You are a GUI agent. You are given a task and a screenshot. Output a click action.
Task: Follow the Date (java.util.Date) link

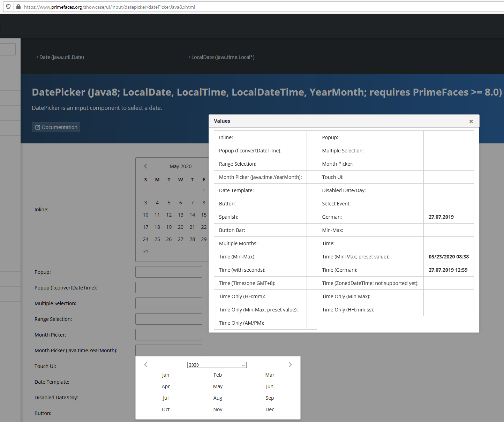coord(61,57)
